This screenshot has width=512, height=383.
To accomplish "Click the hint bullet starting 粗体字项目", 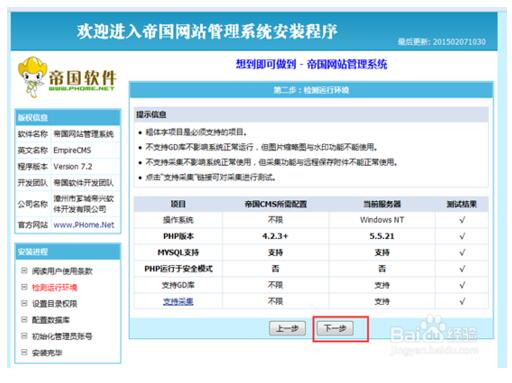I will click(196, 132).
